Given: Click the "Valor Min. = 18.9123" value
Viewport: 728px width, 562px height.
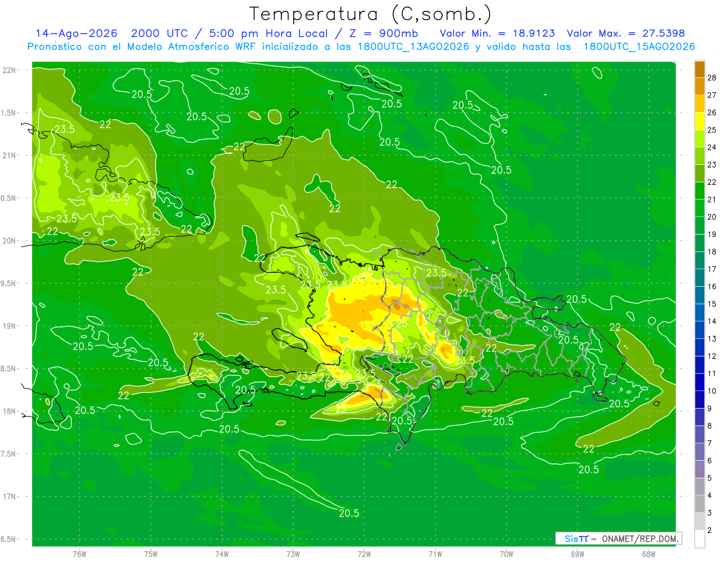Looking at the screenshot, I should pyautogui.click(x=497, y=33).
